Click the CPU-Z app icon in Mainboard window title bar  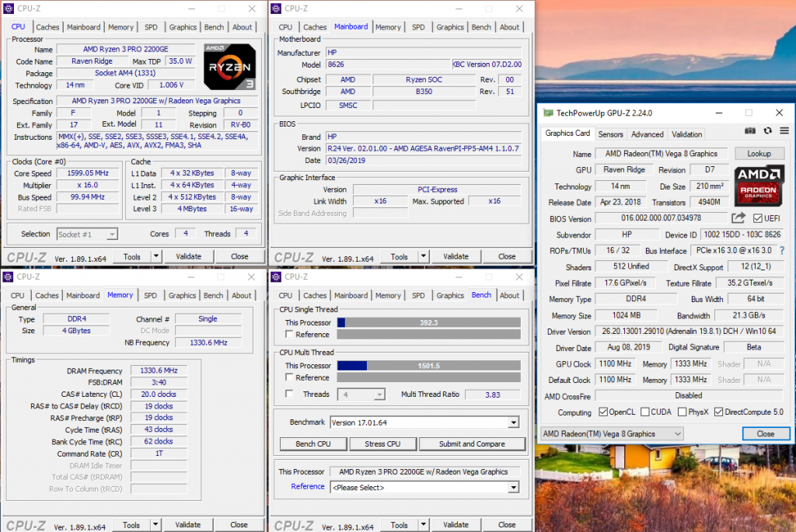click(x=276, y=9)
